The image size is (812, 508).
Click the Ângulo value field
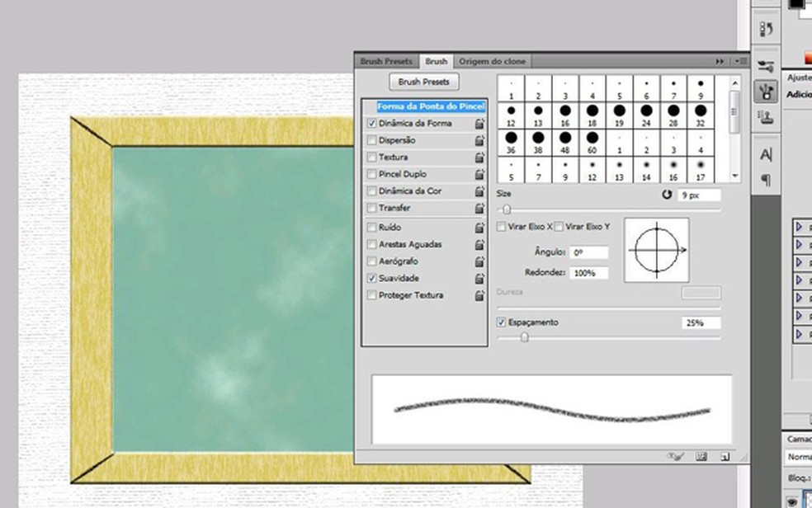pos(589,252)
